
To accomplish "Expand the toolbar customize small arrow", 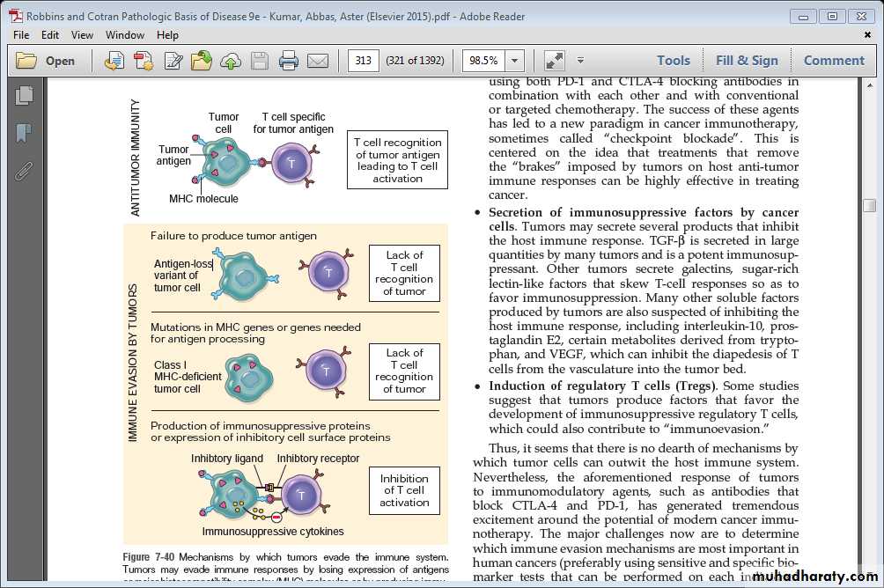I will [580, 61].
